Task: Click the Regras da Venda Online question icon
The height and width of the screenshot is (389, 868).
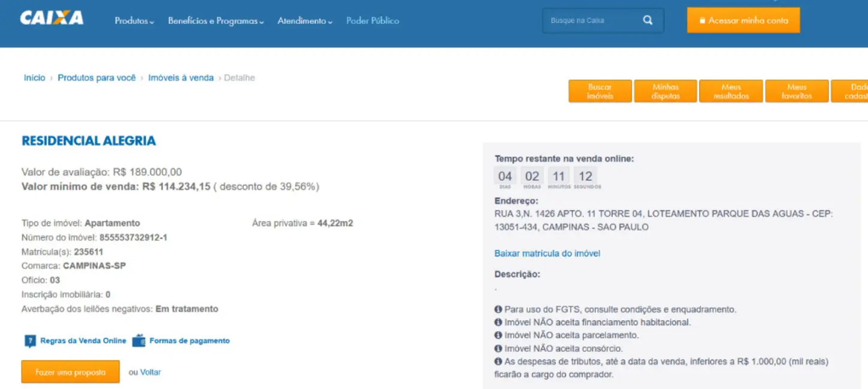Action: [30, 341]
